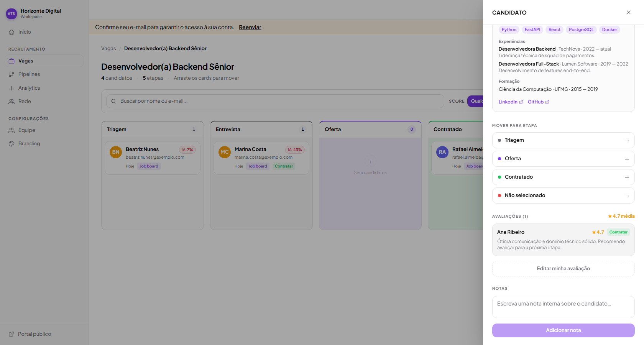644x345 pixels.
Task: Open Branding settings in sidebar
Action: tap(44, 144)
